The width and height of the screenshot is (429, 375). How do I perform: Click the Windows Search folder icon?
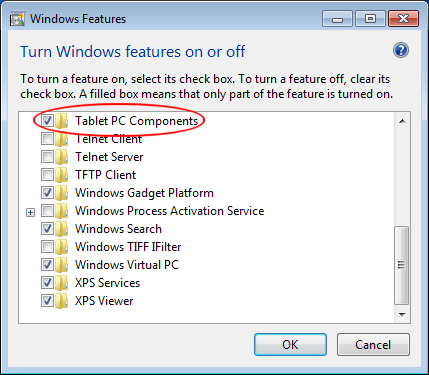tap(62, 229)
